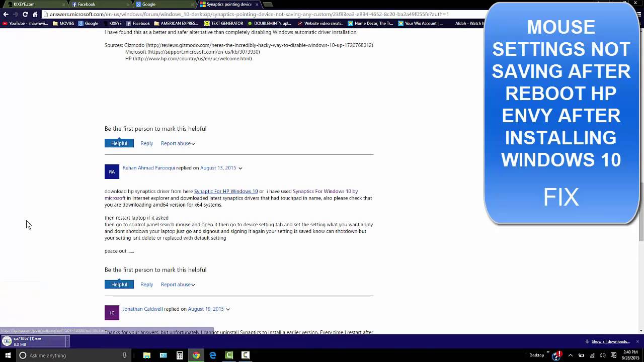
Task: Open File Explorer from taskbar
Action: 146,355
